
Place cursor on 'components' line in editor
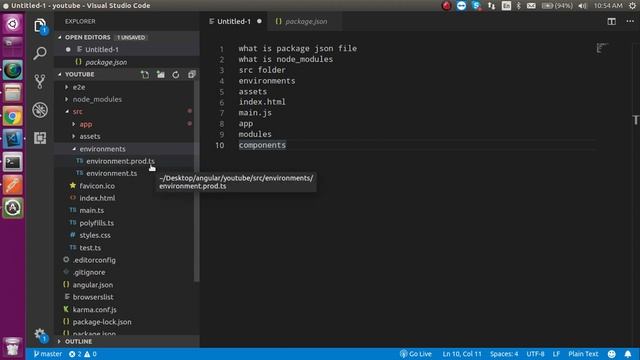point(262,145)
